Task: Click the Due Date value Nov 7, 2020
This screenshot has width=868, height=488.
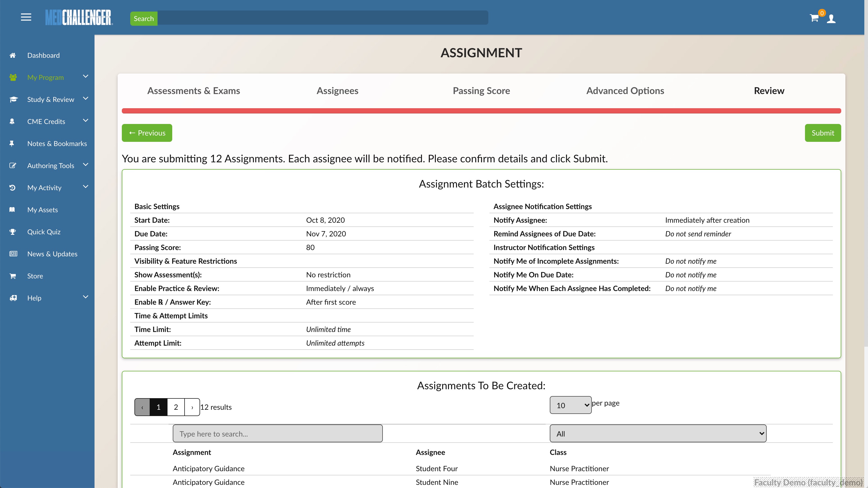Action: 326,233
